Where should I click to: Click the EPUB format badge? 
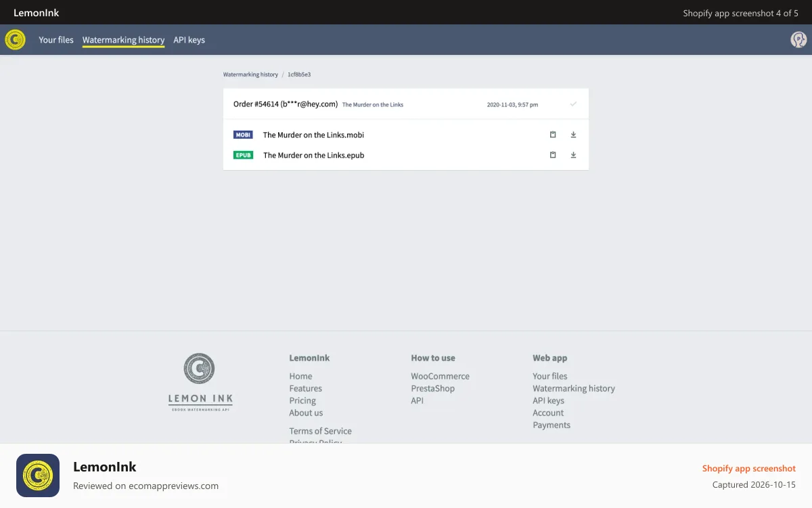tap(243, 155)
